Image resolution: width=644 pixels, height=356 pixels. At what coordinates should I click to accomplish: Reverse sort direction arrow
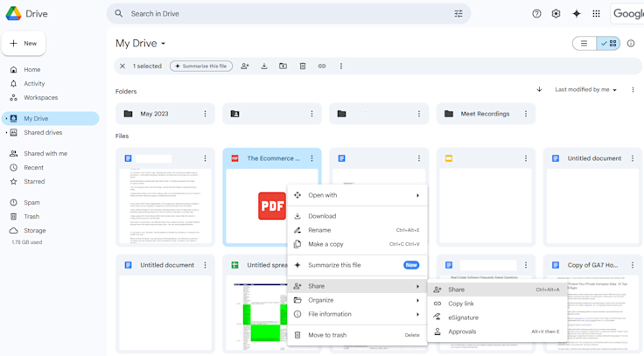[539, 89]
